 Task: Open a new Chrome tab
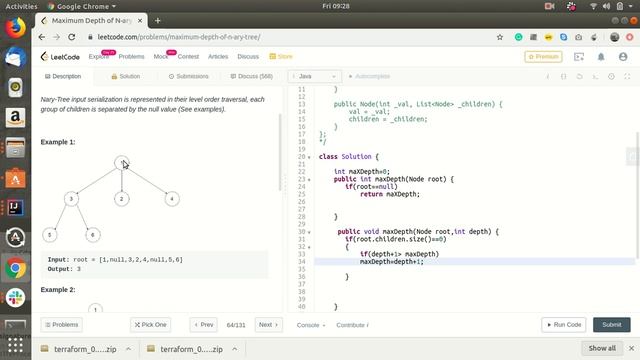tap(158, 20)
